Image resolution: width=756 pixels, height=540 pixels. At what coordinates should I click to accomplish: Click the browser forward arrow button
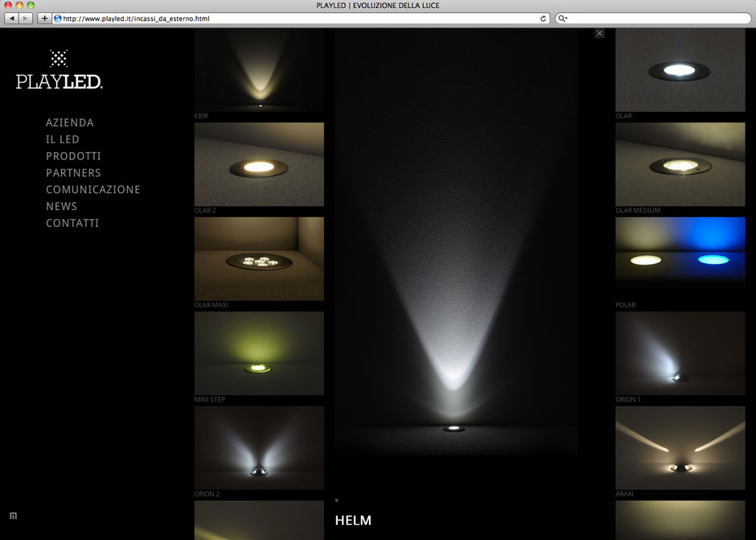click(x=26, y=19)
